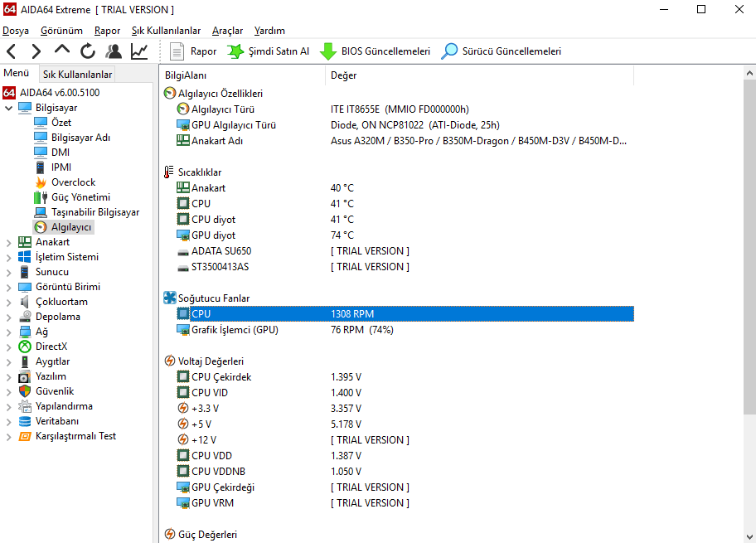Click the Veritabanı database icon
Screen dimensions: 756x543
(x=25, y=421)
